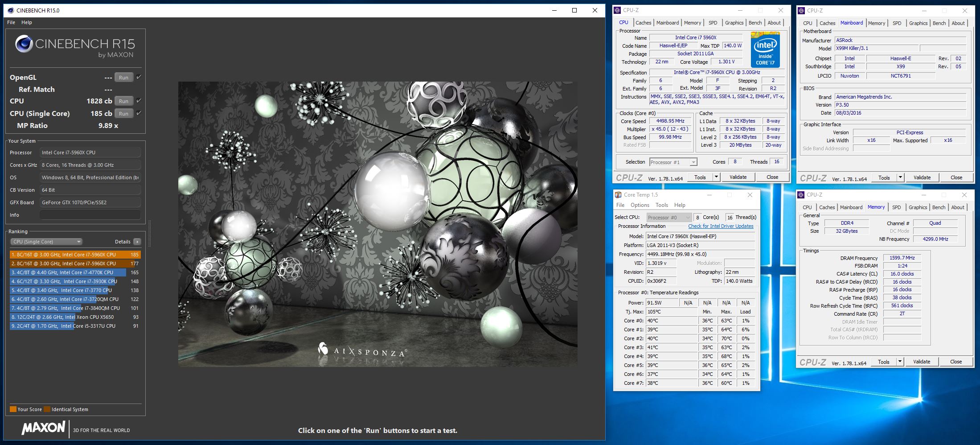The image size is (980, 445).
Task: Switch to Mainboard tab in CPU-Z Memory window
Action: click(x=851, y=207)
